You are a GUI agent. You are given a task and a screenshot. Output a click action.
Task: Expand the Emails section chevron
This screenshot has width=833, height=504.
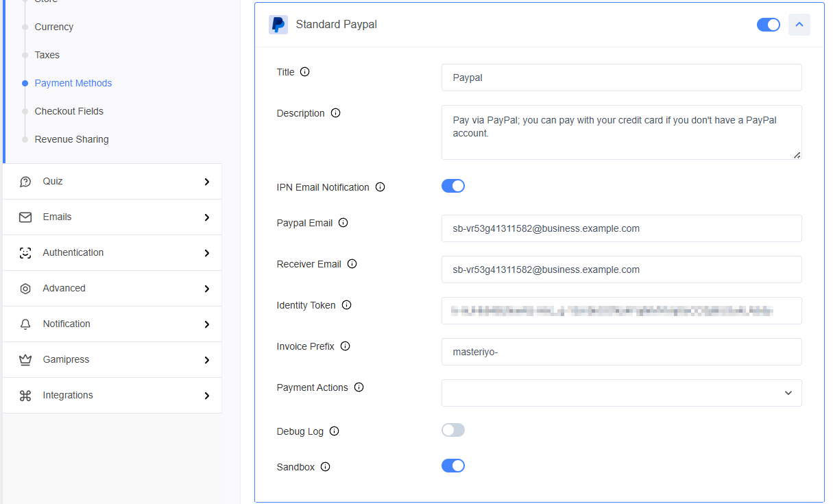tap(206, 217)
